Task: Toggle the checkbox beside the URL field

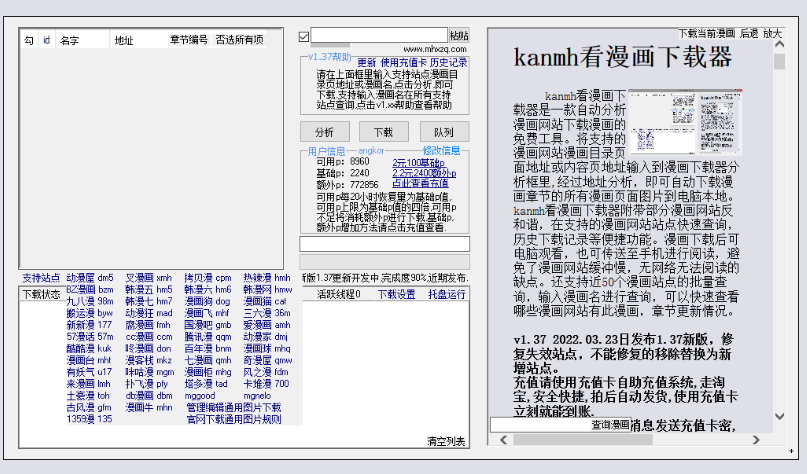Action: pos(304,37)
